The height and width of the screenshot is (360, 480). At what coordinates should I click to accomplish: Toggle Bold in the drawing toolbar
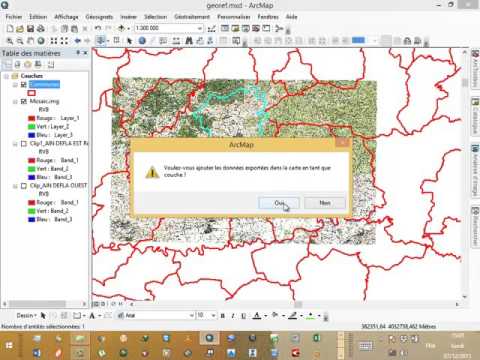pyautogui.click(x=222, y=316)
